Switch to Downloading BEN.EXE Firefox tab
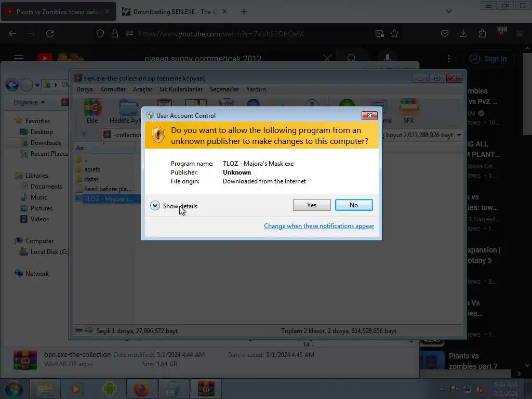 click(175, 11)
